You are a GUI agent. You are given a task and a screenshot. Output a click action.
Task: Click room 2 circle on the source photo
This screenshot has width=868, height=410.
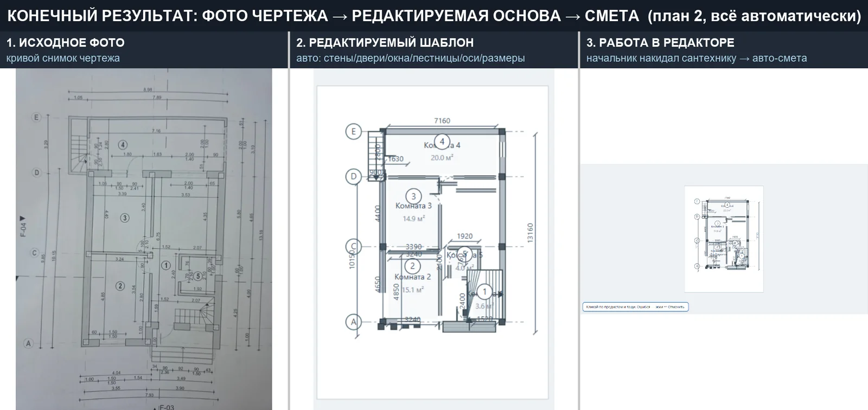(x=120, y=286)
